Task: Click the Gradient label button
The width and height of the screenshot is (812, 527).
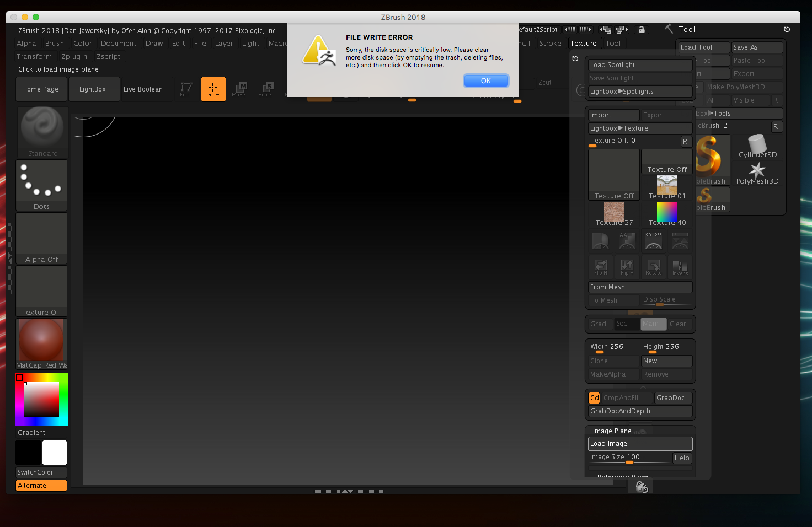Action: tap(31, 433)
